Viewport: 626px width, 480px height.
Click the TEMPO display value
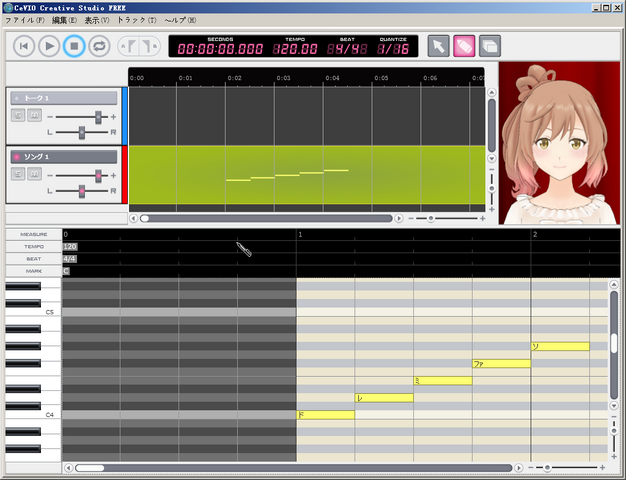click(295, 49)
